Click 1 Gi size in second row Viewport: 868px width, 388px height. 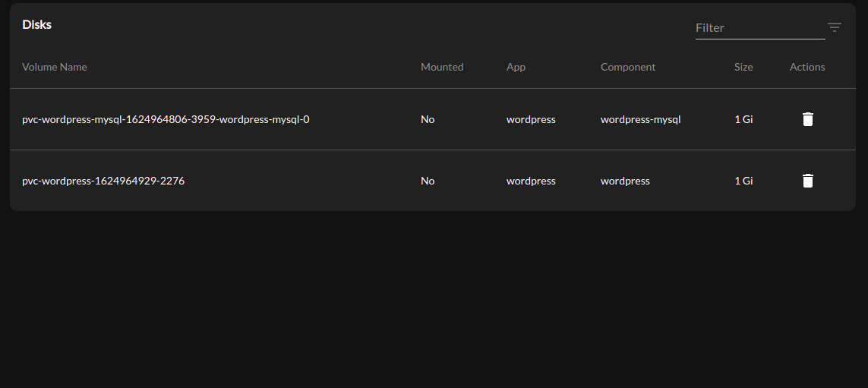tap(743, 181)
